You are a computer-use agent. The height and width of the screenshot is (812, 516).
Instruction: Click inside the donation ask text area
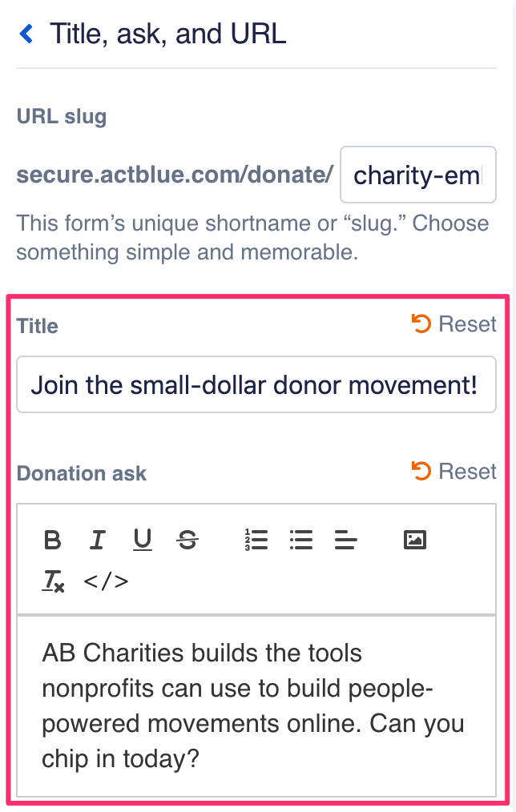click(x=256, y=705)
